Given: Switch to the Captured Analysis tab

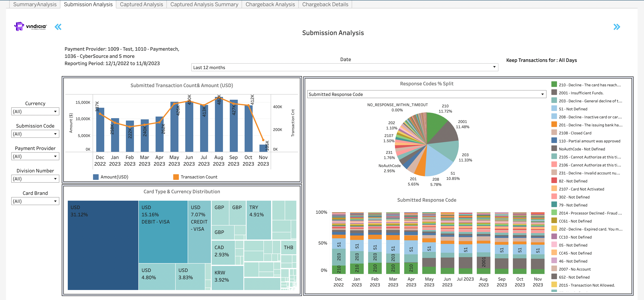Looking at the screenshot, I should [x=141, y=4].
